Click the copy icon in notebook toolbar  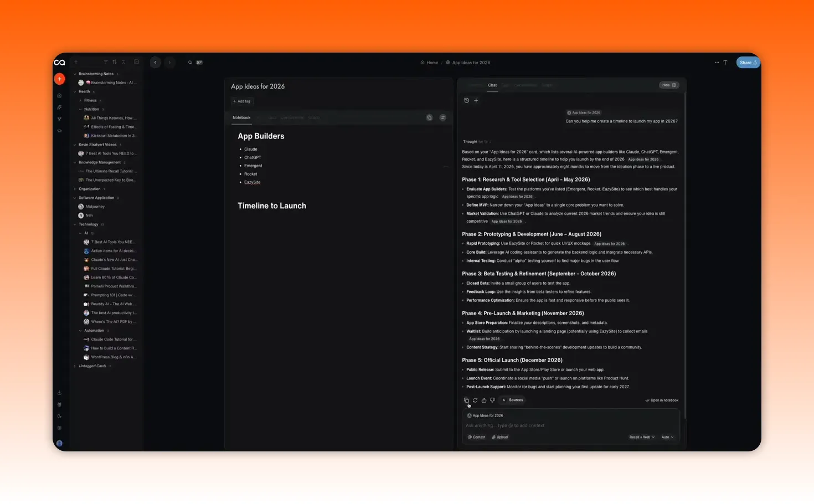click(x=429, y=117)
